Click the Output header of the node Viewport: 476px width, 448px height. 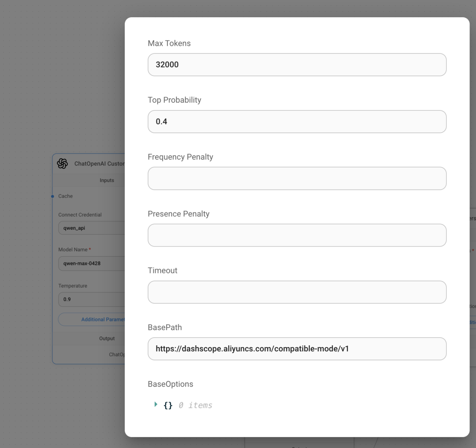107,338
